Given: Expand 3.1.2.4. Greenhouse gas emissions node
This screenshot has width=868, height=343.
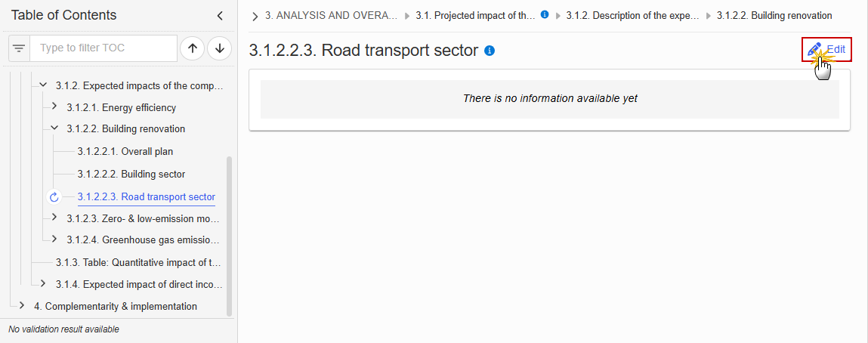Looking at the screenshot, I should pos(54,239).
